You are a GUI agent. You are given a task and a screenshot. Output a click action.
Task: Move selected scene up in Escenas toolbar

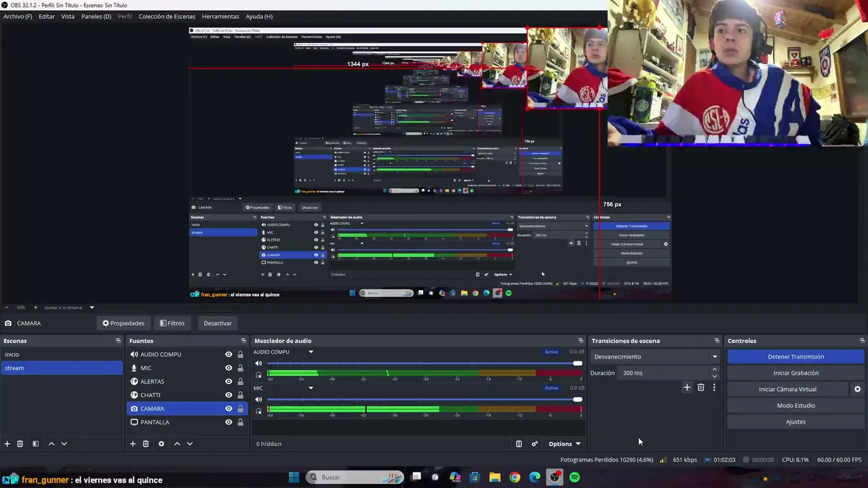pos(51,444)
